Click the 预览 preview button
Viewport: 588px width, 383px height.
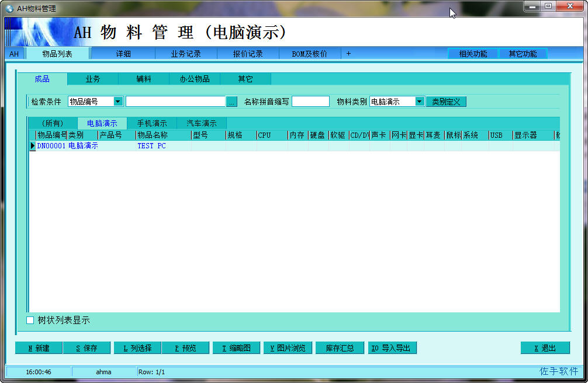(x=185, y=347)
